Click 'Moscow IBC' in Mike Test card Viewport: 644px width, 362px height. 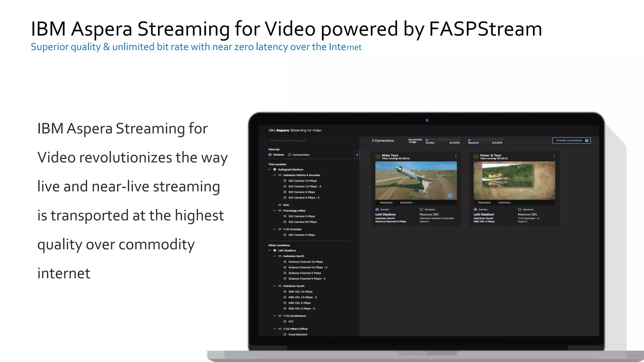click(429, 214)
